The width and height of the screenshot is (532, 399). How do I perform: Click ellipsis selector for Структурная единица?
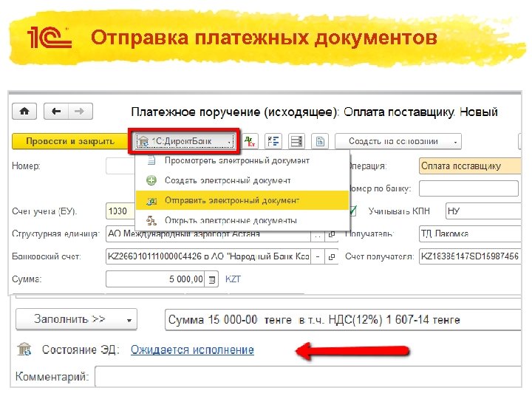coord(318,233)
